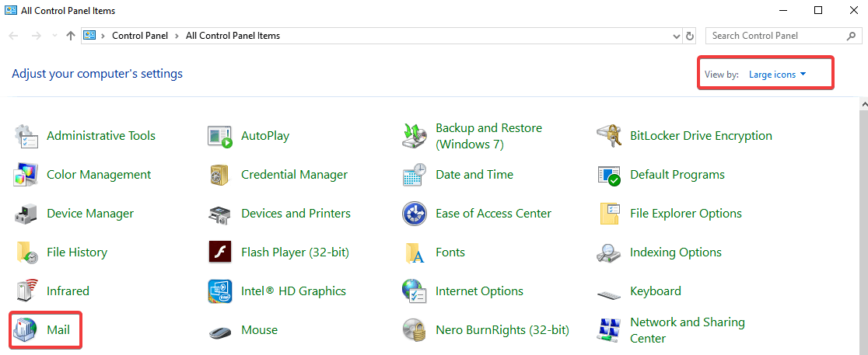Open the Internet Options globe icon
The height and width of the screenshot is (355, 868).
tap(414, 291)
